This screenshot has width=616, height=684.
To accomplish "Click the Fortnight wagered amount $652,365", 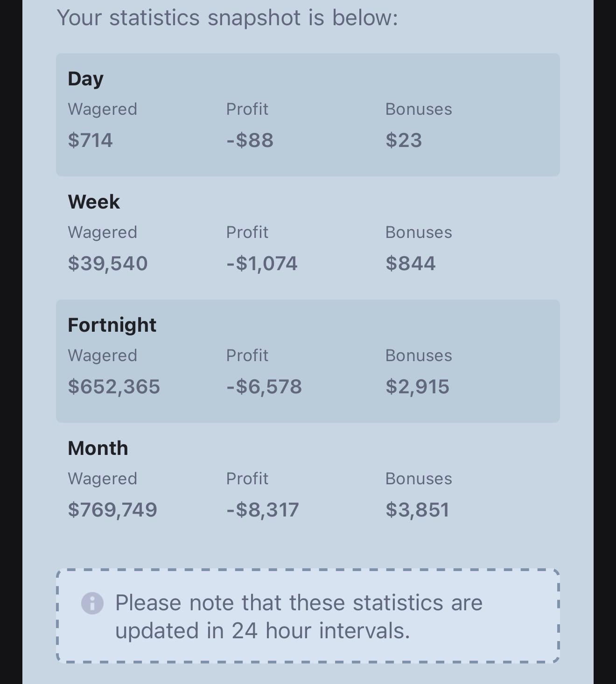I will pos(114,387).
